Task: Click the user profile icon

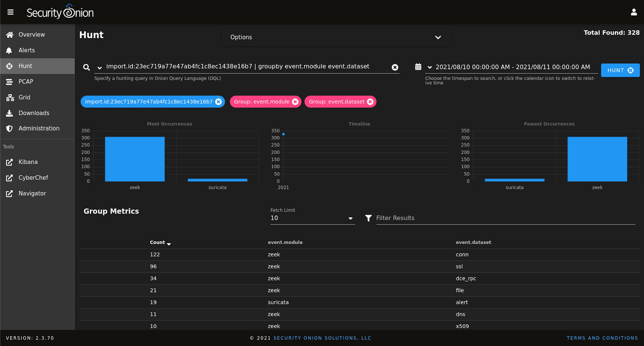Action: click(634, 12)
